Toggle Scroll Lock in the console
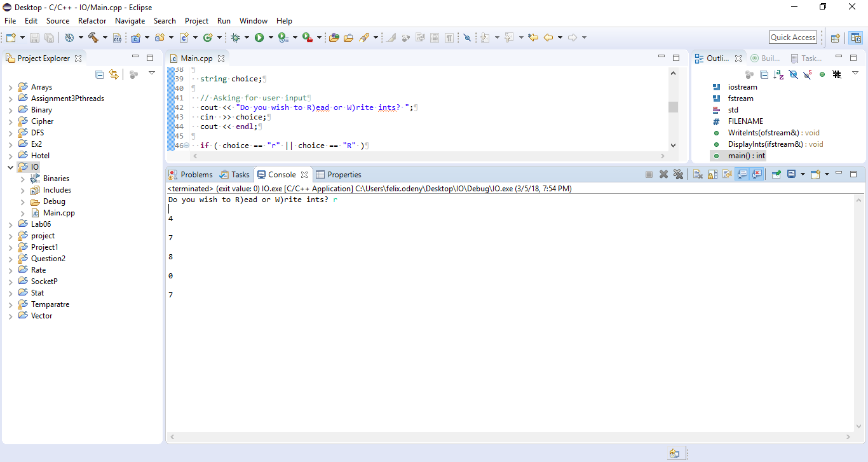The height and width of the screenshot is (462, 868). coord(712,174)
